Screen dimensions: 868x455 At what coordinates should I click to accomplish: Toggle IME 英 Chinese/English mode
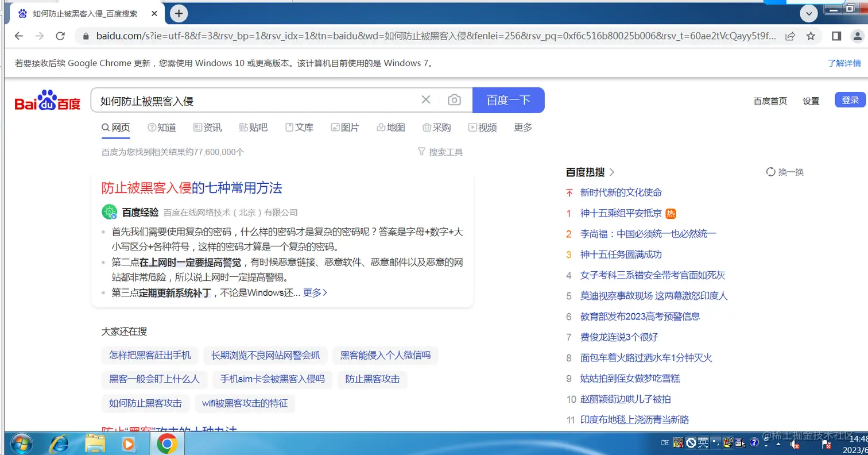tap(703, 442)
